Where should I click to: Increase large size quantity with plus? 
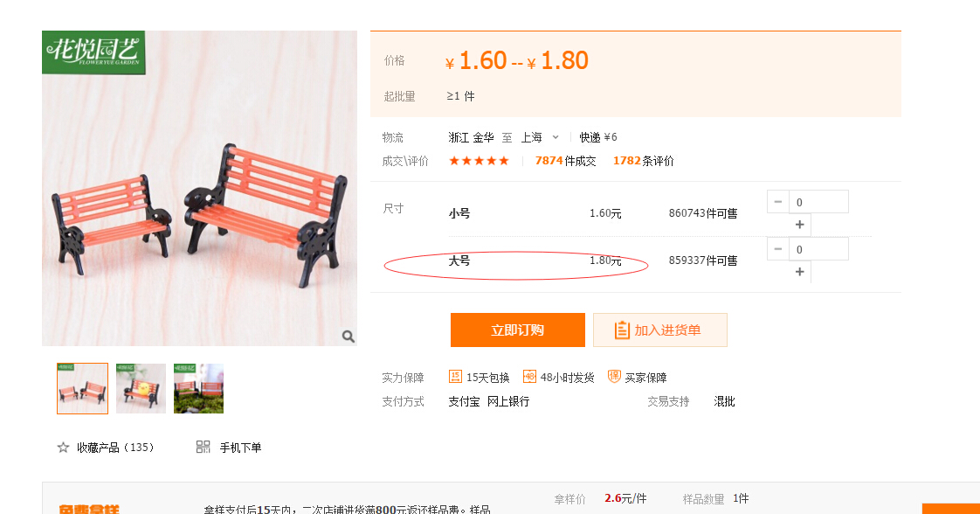(799, 271)
